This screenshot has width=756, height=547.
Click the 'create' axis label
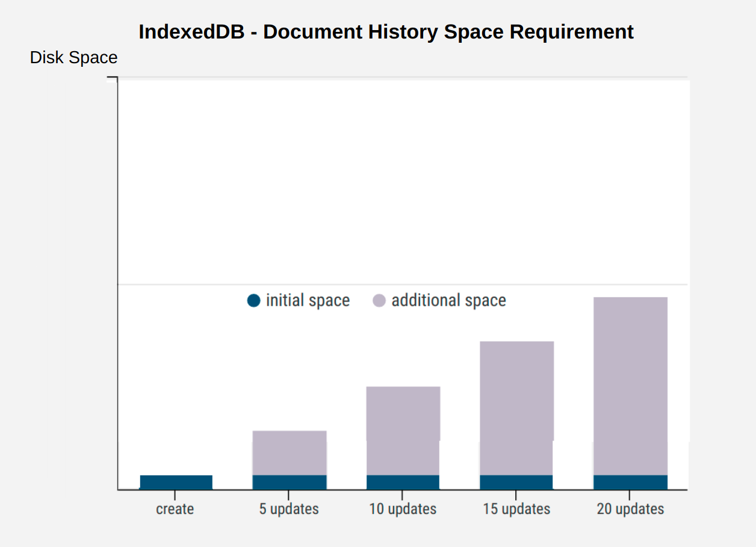pyautogui.click(x=175, y=509)
